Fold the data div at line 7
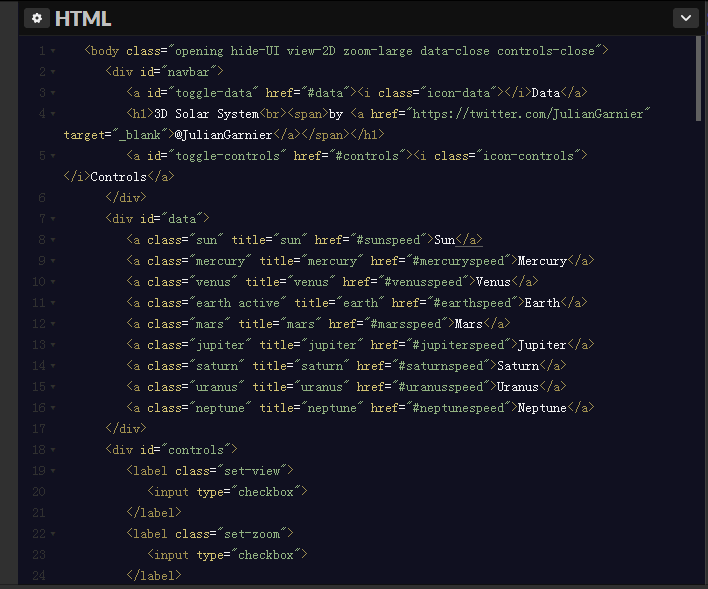 [52, 219]
